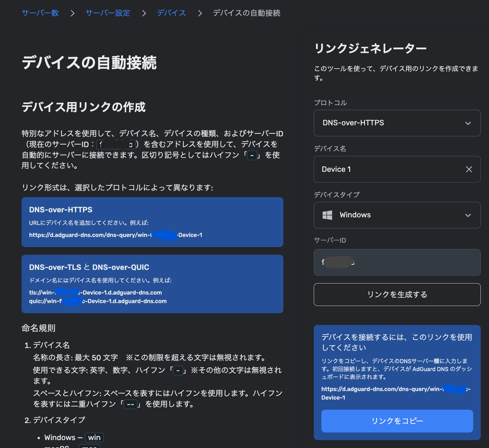This screenshot has width=489, height=448.
Task: Select デバイスの自動接続 breadcrumb text
Action: 247,13
